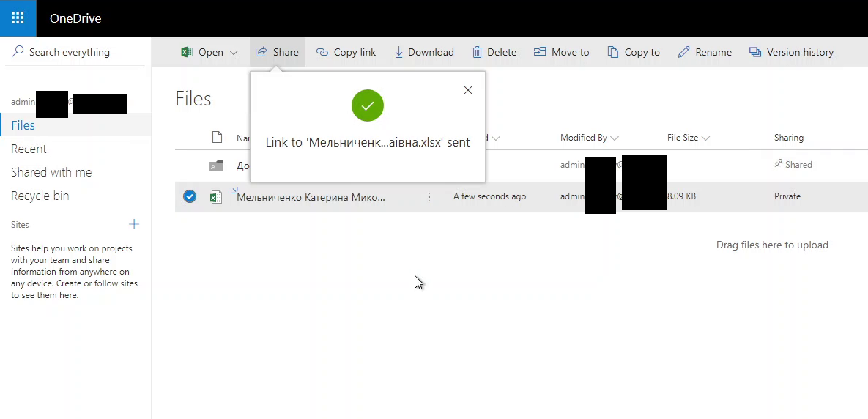The width and height of the screenshot is (868, 419).
Task: Choose Copy to label in toolbar
Action: (x=642, y=52)
